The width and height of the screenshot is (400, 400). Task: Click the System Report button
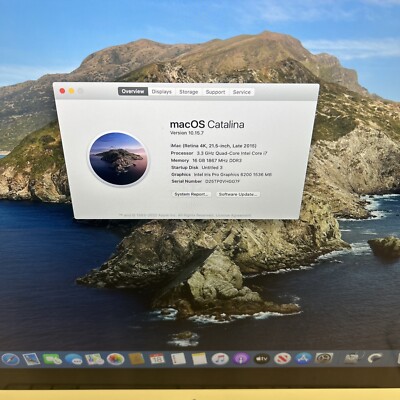192,194
